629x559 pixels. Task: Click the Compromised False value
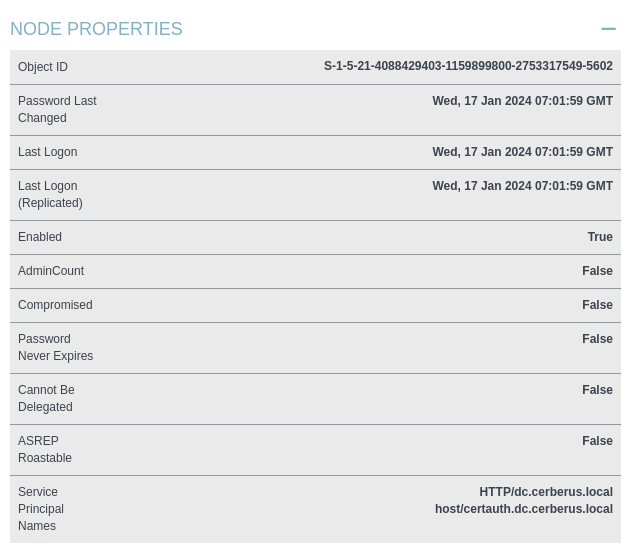(597, 305)
